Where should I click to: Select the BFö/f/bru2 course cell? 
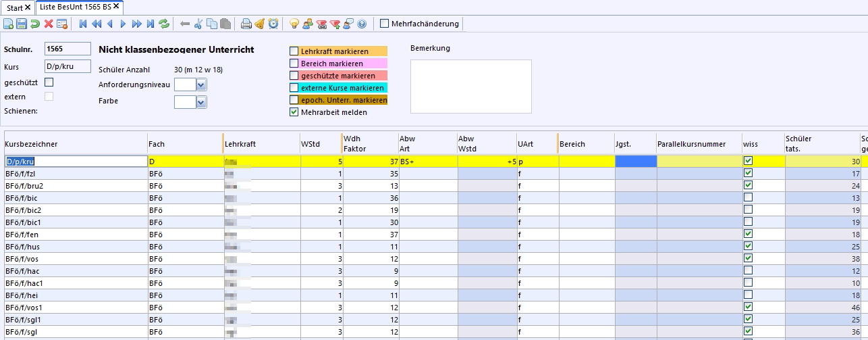pyautogui.click(x=76, y=185)
